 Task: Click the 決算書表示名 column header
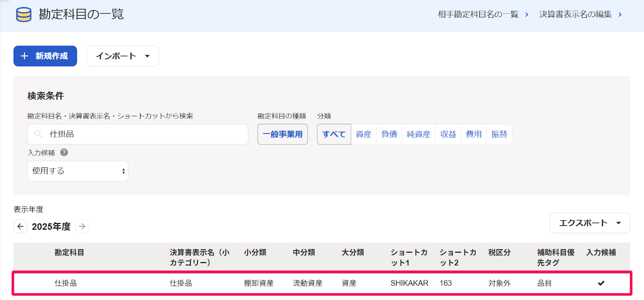coord(200,257)
